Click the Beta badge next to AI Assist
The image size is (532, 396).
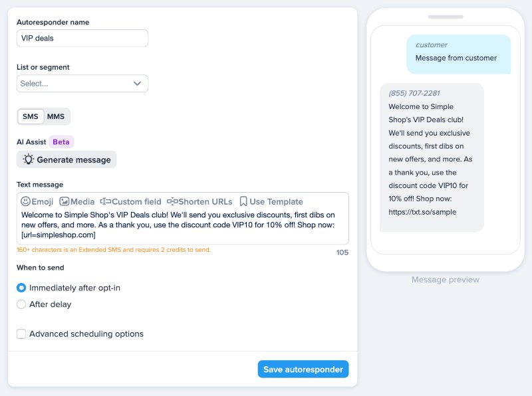[x=61, y=142]
